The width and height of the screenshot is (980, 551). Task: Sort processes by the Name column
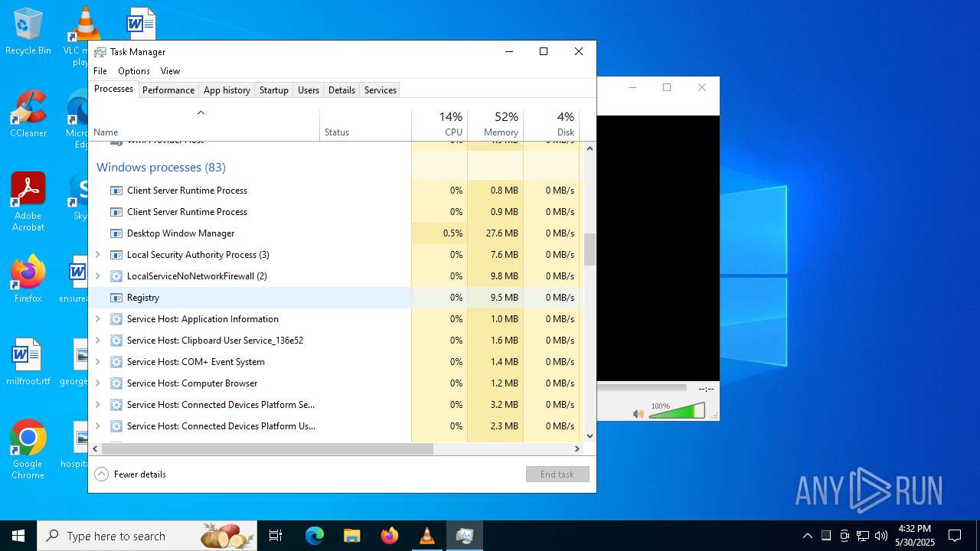(204, 126)
